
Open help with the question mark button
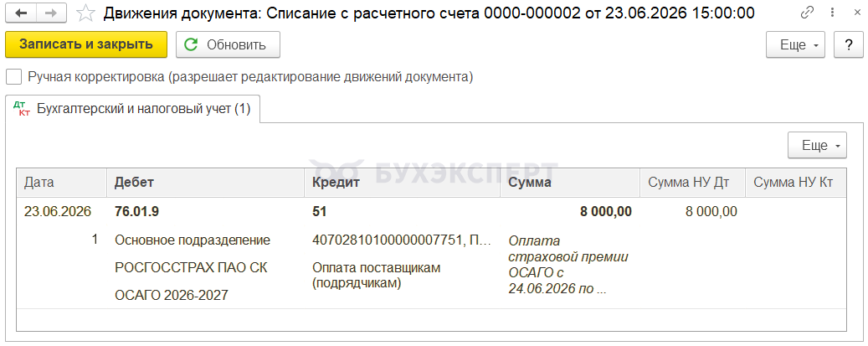[849, 44]
